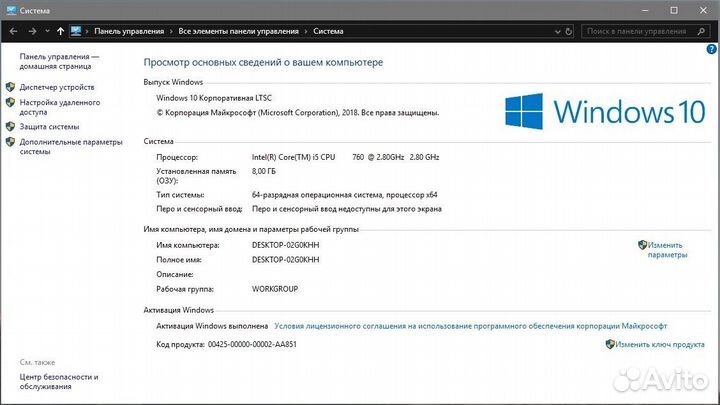Image resolution: width=720 pixels, height=405 pixels.
Task: Open help with the question mark
Action: (711, 49)
